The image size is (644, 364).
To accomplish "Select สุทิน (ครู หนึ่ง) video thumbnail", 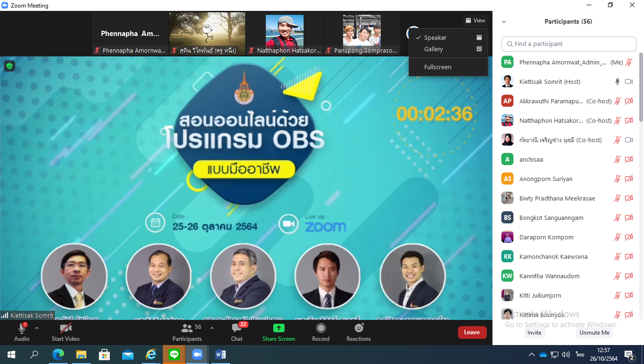I will (x=207, y=34).
